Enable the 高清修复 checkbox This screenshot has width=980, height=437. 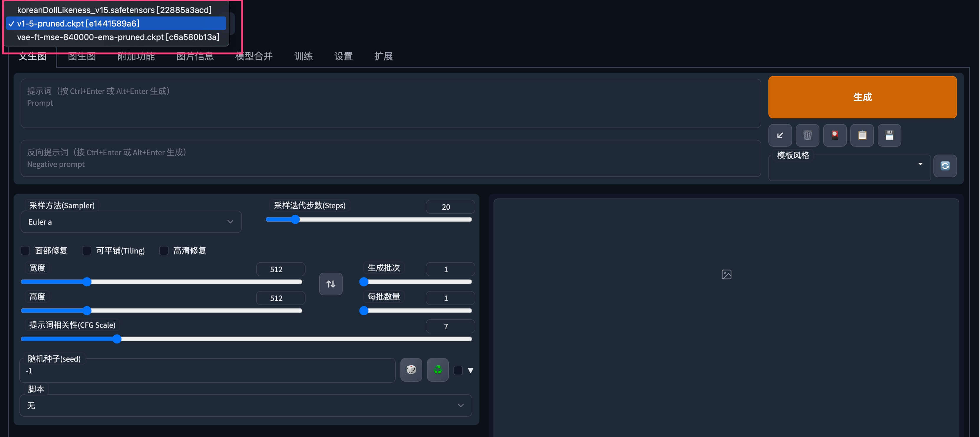coord(164,251)
